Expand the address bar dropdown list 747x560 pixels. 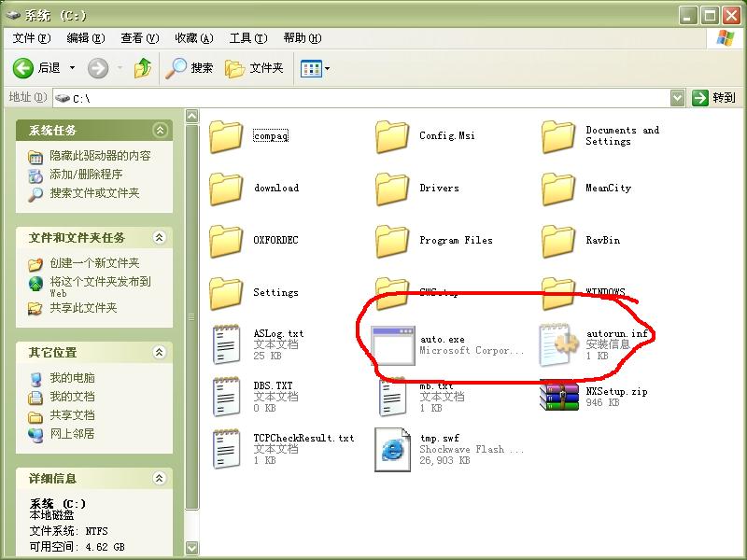(x=677, y=98)
